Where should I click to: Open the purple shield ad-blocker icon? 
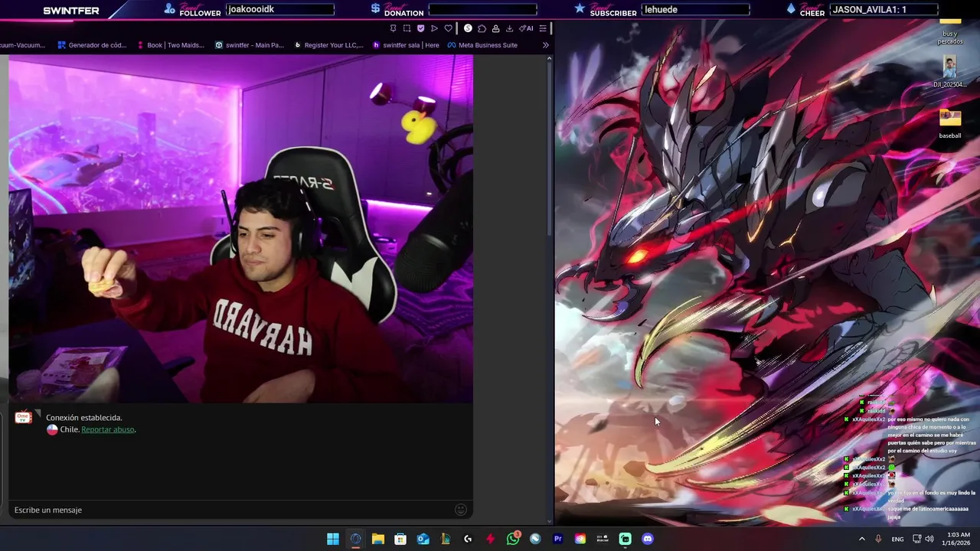tap(420, 28)
